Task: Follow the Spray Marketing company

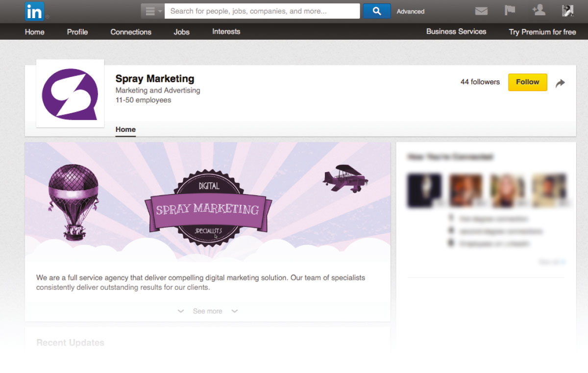Action: [527, 82]
